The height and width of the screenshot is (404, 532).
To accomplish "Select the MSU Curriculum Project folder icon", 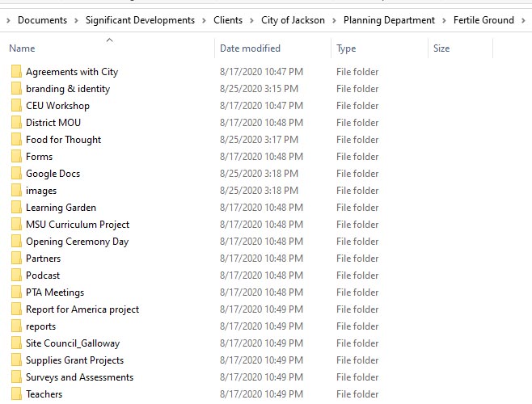I will pos(16,224).
